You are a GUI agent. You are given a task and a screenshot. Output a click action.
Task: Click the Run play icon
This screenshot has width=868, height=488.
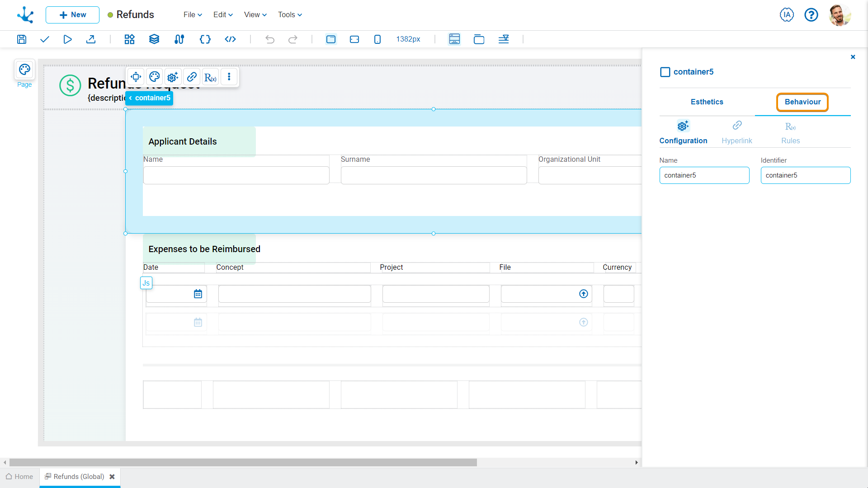coord(67,39)
